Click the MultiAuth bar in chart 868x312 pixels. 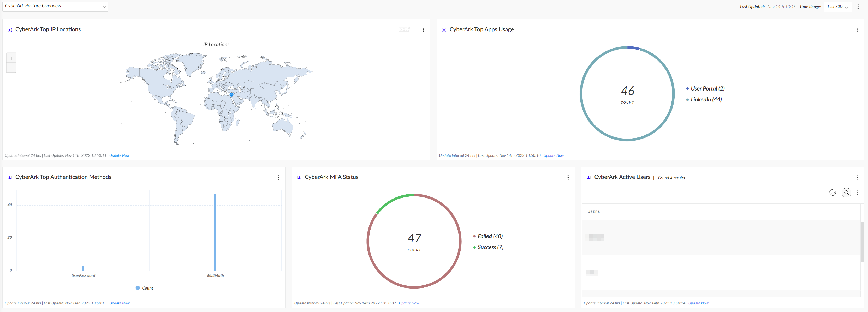(215, 232)
